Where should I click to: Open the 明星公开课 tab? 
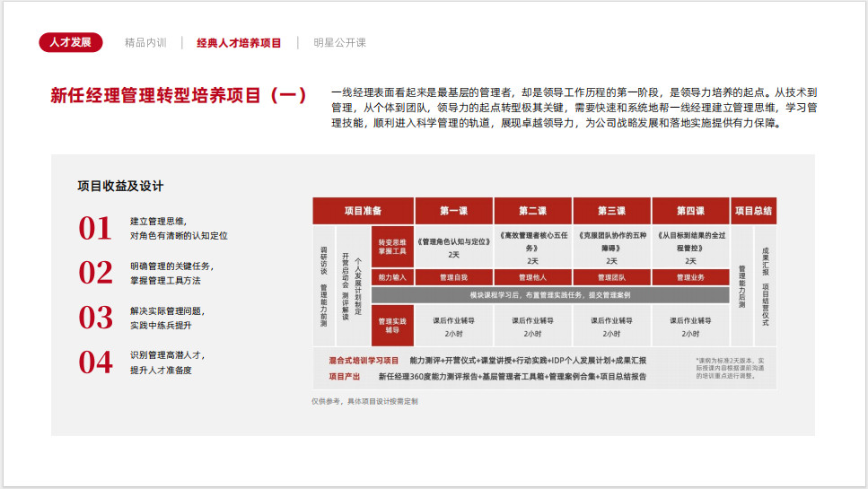tap(339, 42)
